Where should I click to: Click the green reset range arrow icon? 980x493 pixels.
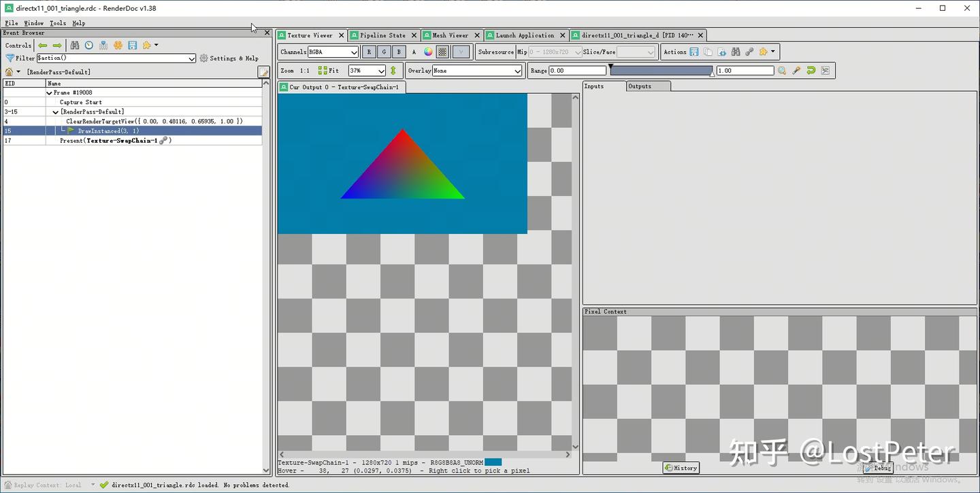(x=811, y=70)
